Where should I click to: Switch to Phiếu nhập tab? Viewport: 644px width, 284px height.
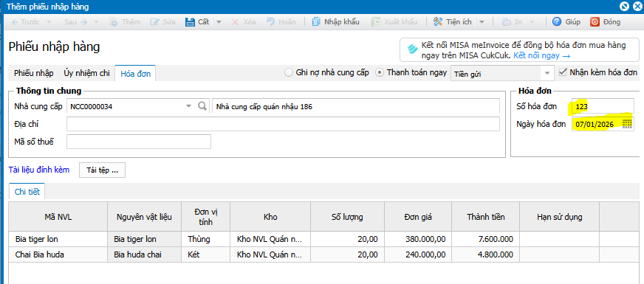click(x=34, y=74)
